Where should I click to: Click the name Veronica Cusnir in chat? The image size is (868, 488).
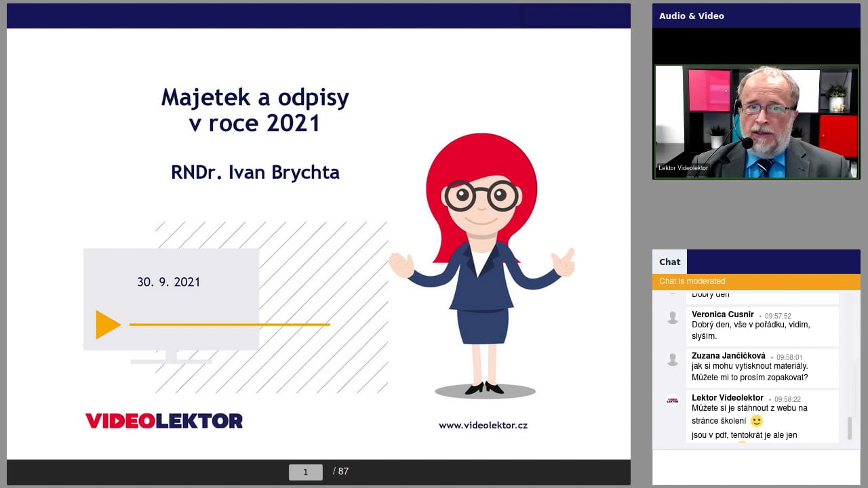pos(722,314)
